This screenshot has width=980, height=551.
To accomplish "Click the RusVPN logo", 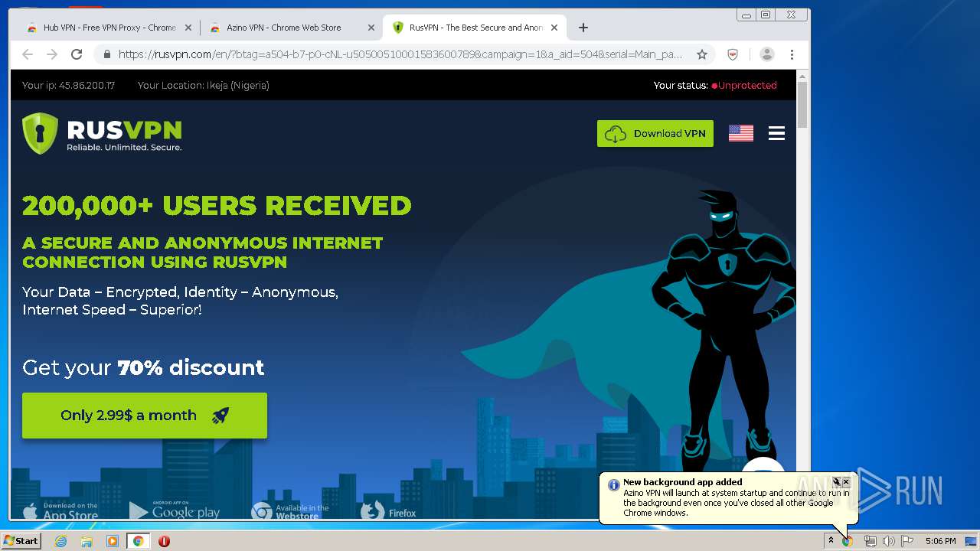I will pos(102,133).
